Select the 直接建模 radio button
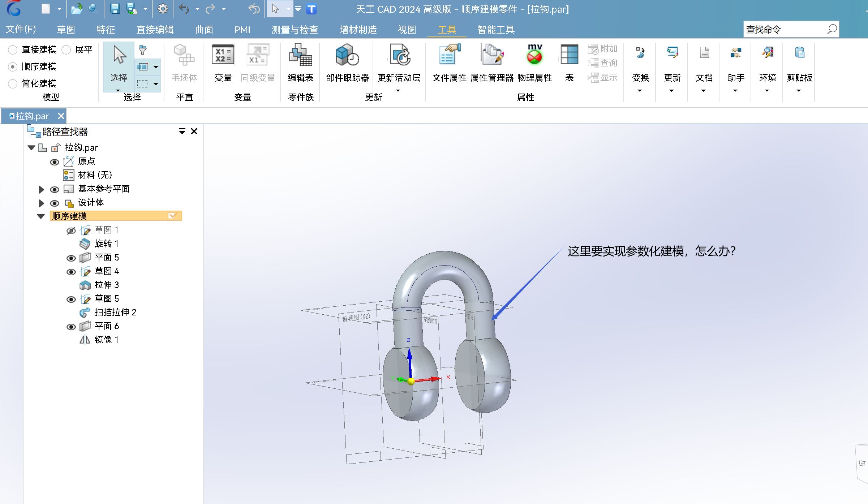Viewport: 868px width, 504px height. [13, 49]
